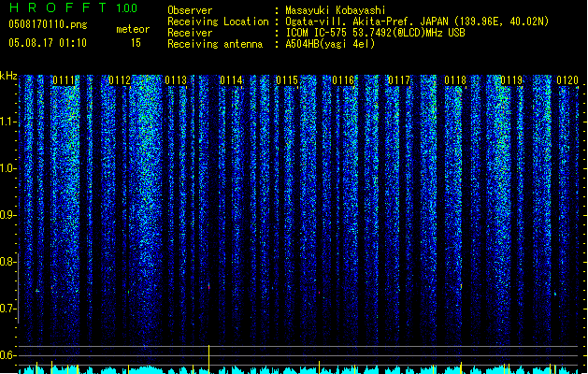588x374 pixels.
Task: Click the Ogata-vill. Akita-Pref. JAPAN location value
Action: click(417, 22)
